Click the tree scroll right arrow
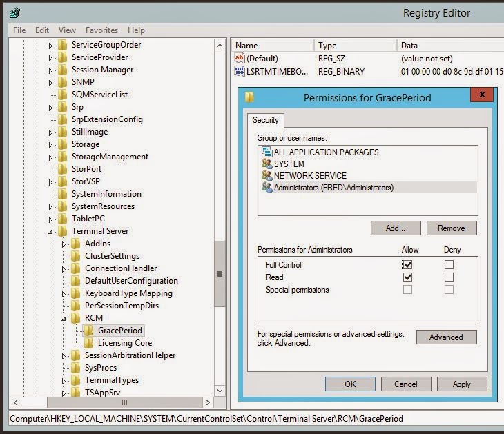This screenshot has width=504, height=434. (x=208, y=402)
